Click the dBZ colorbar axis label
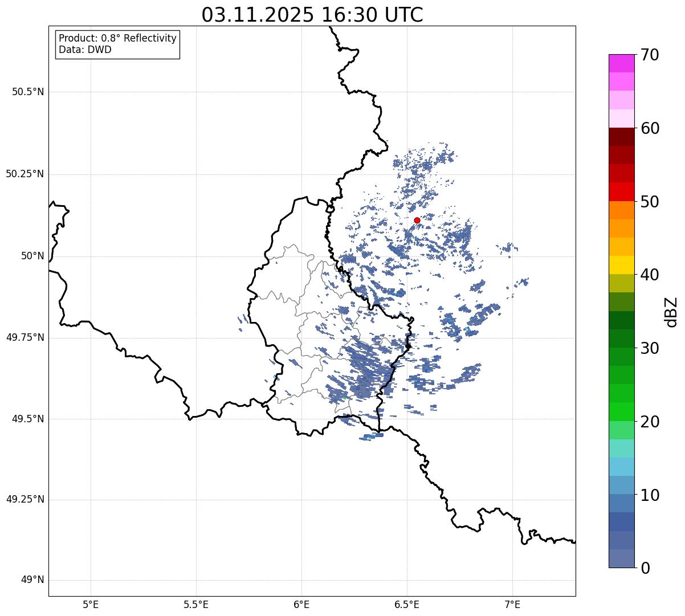This screenshot has height=616, width=685. pos(671,311)
